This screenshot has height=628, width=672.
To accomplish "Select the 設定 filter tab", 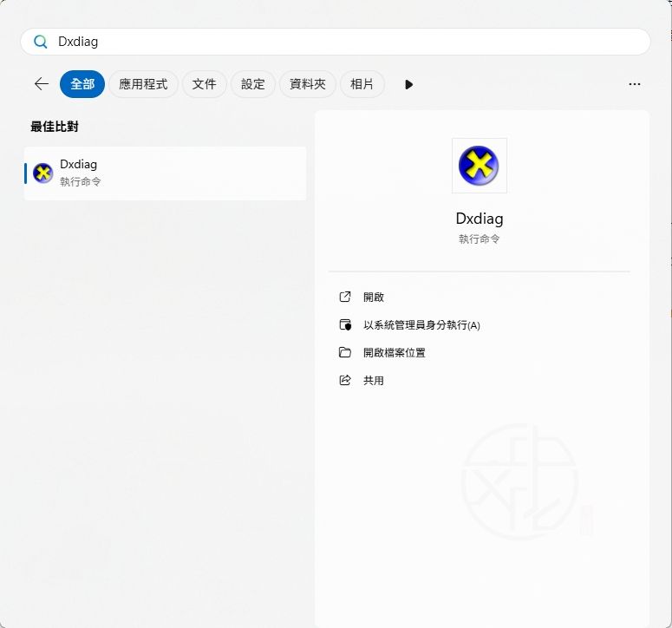I will [253, 84].
